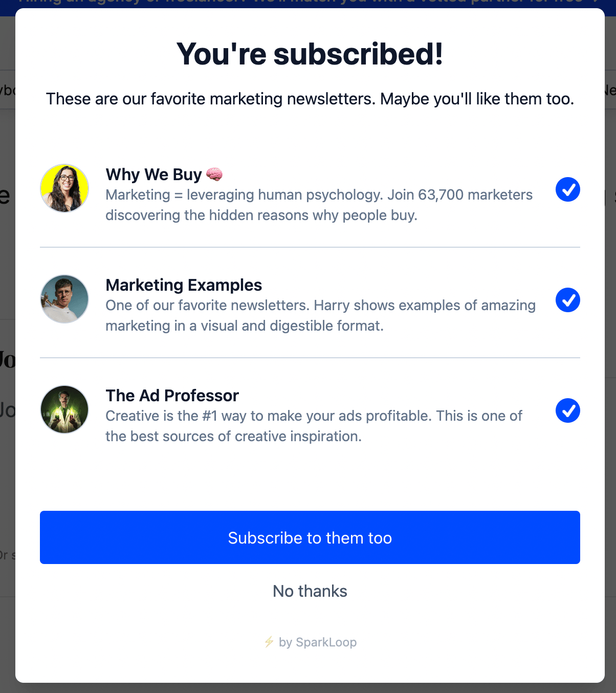Click the SparkLoop lightning bolt icon

[x=269, y=642]
